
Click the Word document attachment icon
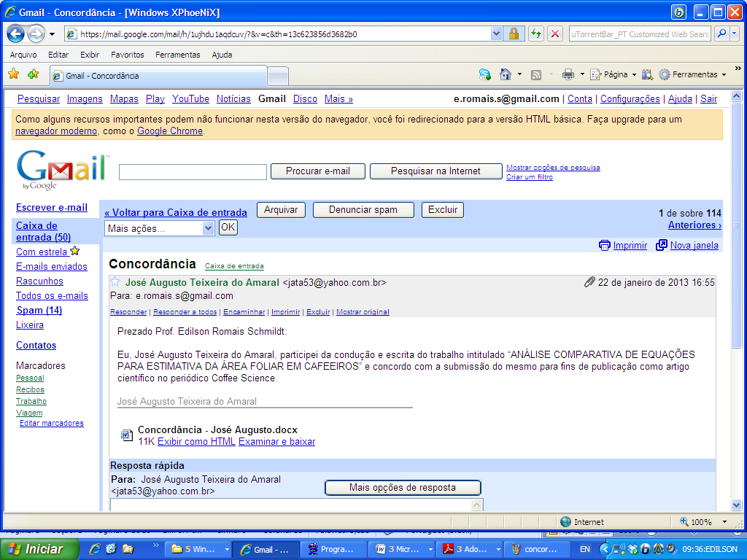[x=127, y=435]
